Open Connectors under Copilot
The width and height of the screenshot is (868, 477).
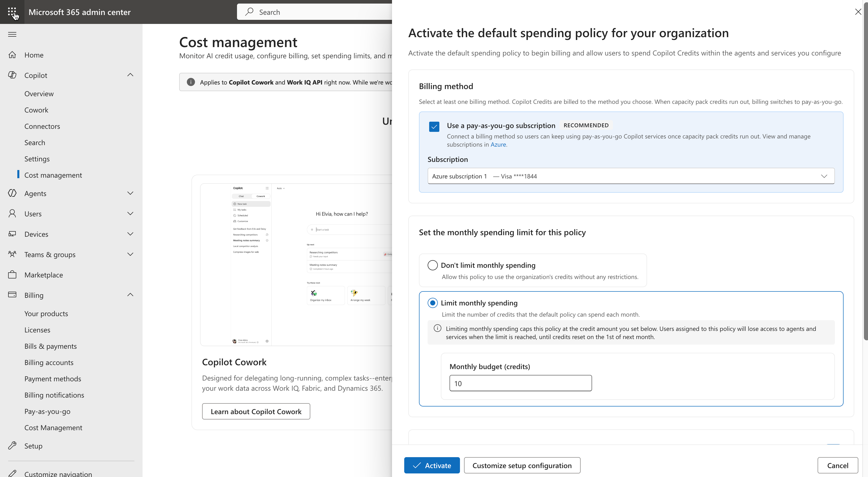point(42,126)
